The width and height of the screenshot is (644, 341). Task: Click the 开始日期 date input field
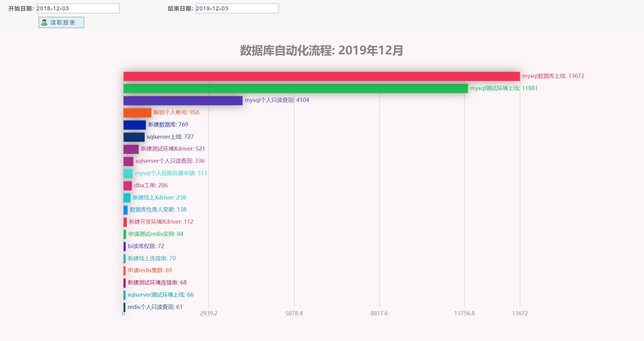pos(78,9)
